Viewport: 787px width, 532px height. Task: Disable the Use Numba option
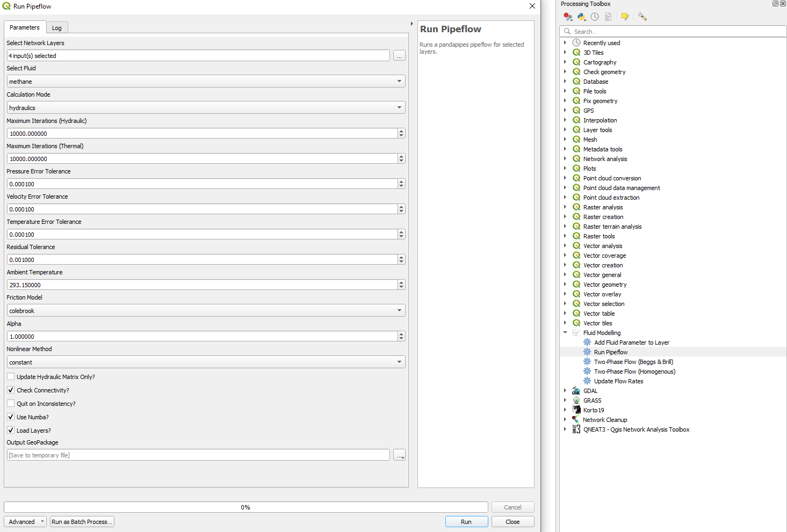click(11, 417)
